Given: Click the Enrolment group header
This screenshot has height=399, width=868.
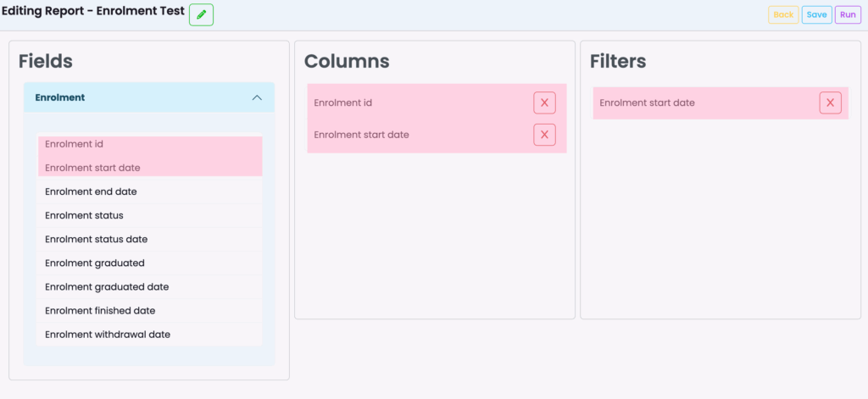Looking at the screenshot, I should (149, 97).
